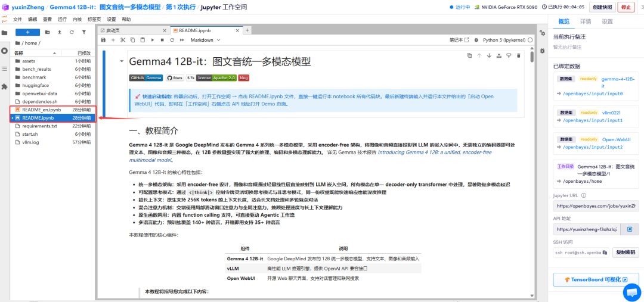
Task: Click Python 3 (ipykernel) kernel name
Action: click(504, 41)
